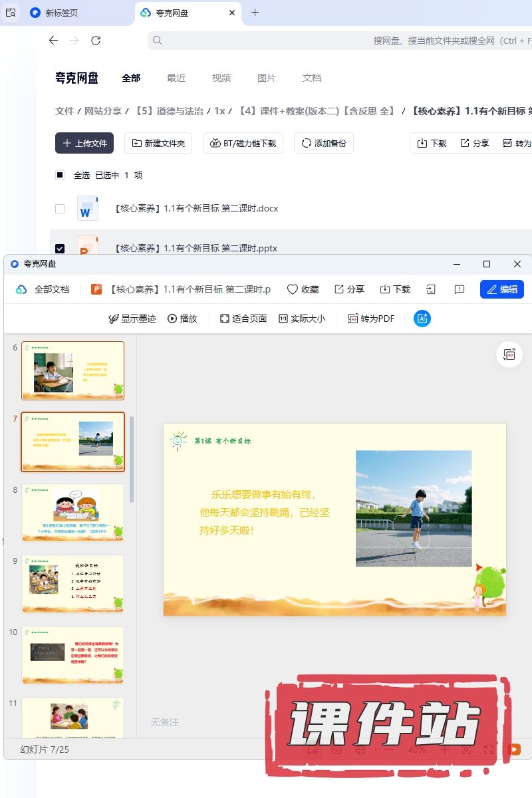Open the 【5】道德与法治 breadcrumb folder
Image resolution: width=532 pixels, height=798 pixels.
pyautogui.click(x=169, y=111)
